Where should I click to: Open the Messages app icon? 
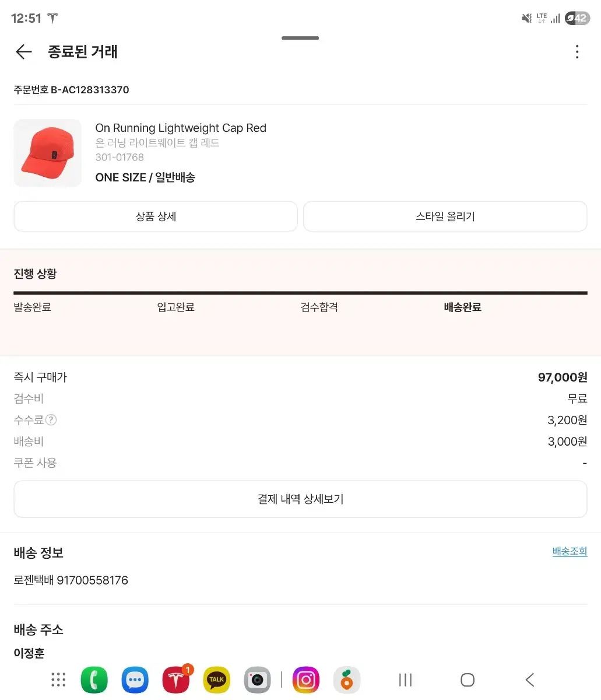tap(135, 680)
